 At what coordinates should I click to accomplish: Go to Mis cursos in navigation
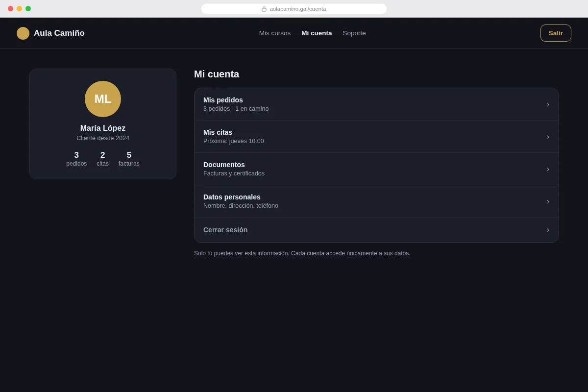click(275, 33)
